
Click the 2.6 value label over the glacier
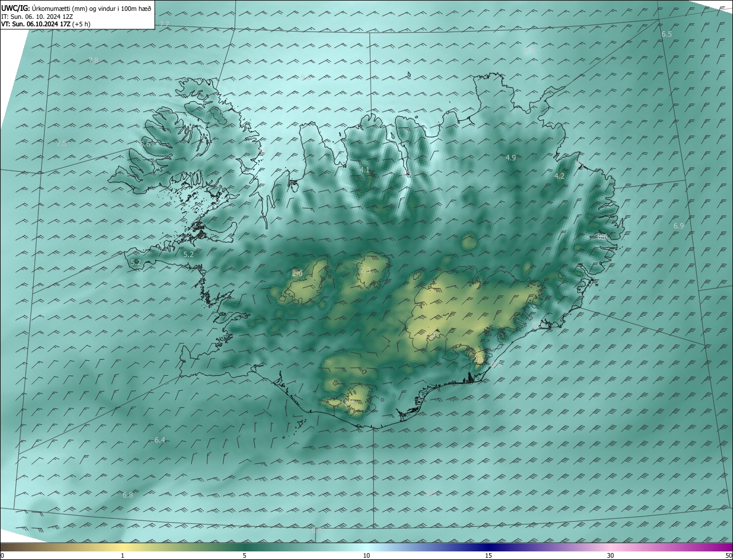click(x=297, y=273)
